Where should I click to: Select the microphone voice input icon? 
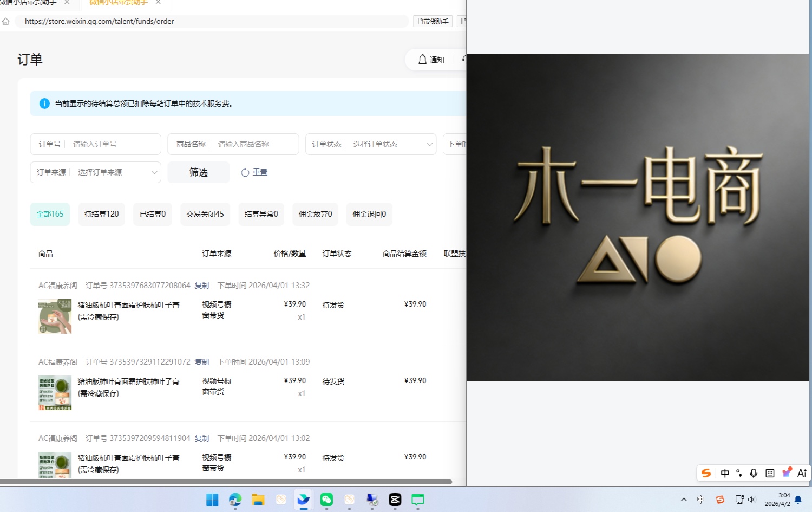(x=753, y=473)
